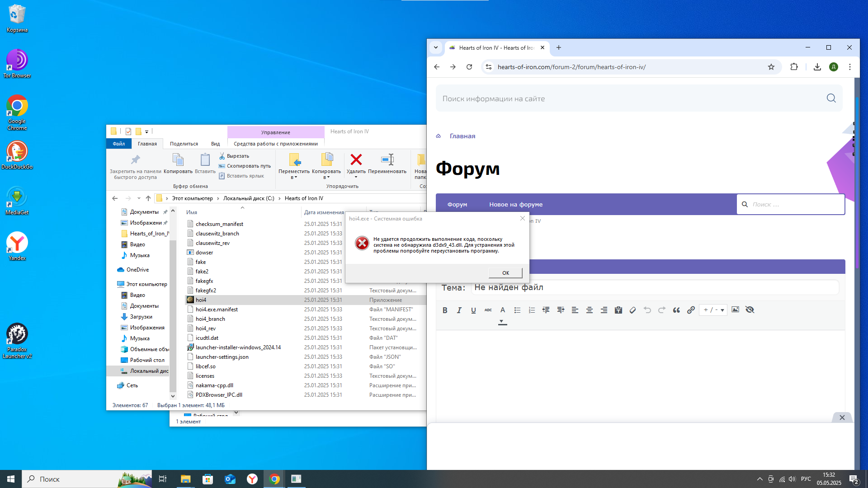The image size is (868, 488).
Task: Reload the Chrome page
Action: click(x=469, y=67)
